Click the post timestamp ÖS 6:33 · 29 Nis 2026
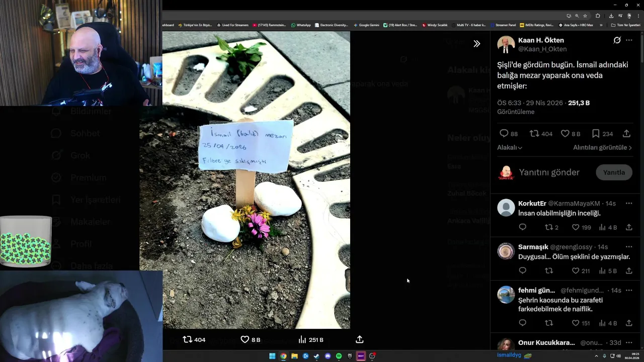 [530, 103]
